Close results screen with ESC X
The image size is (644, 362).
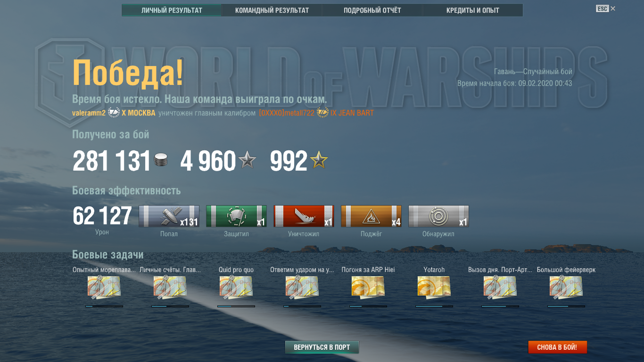606,8
